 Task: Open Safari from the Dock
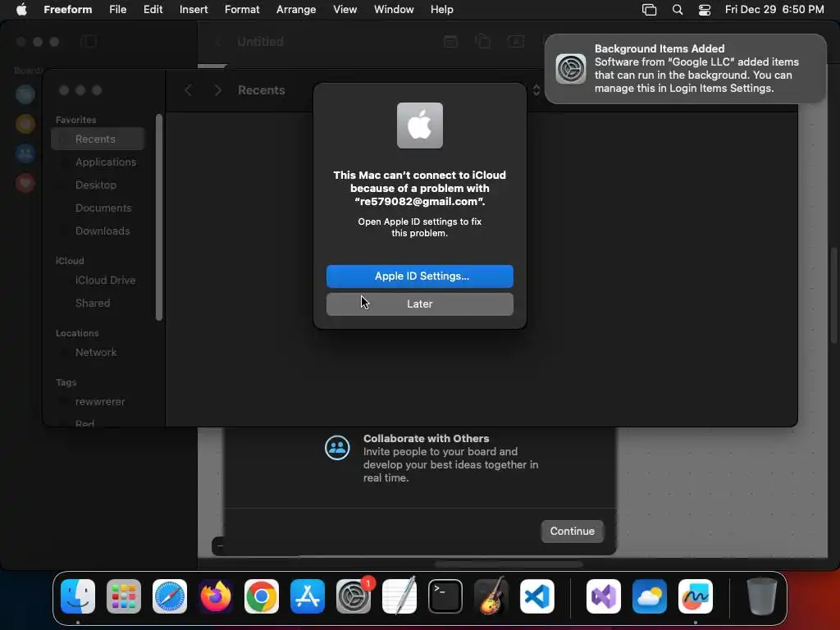(x=170, y=596)
